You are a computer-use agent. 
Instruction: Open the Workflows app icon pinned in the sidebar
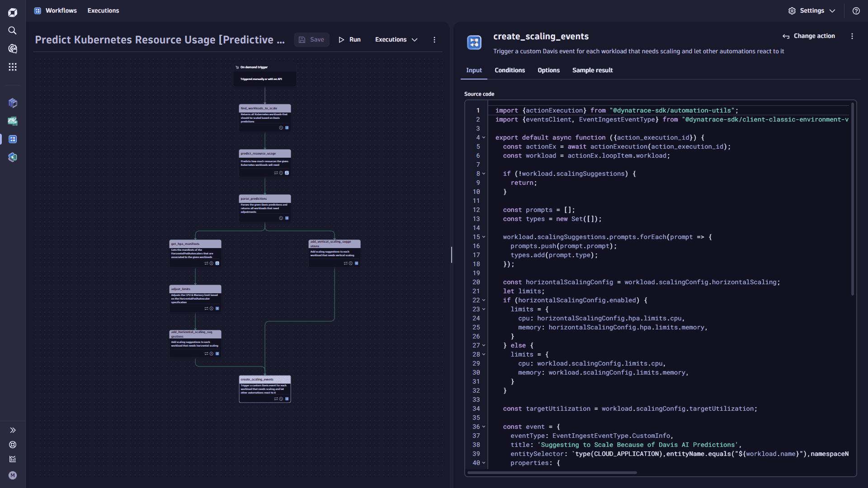click(x=13, y=139)
